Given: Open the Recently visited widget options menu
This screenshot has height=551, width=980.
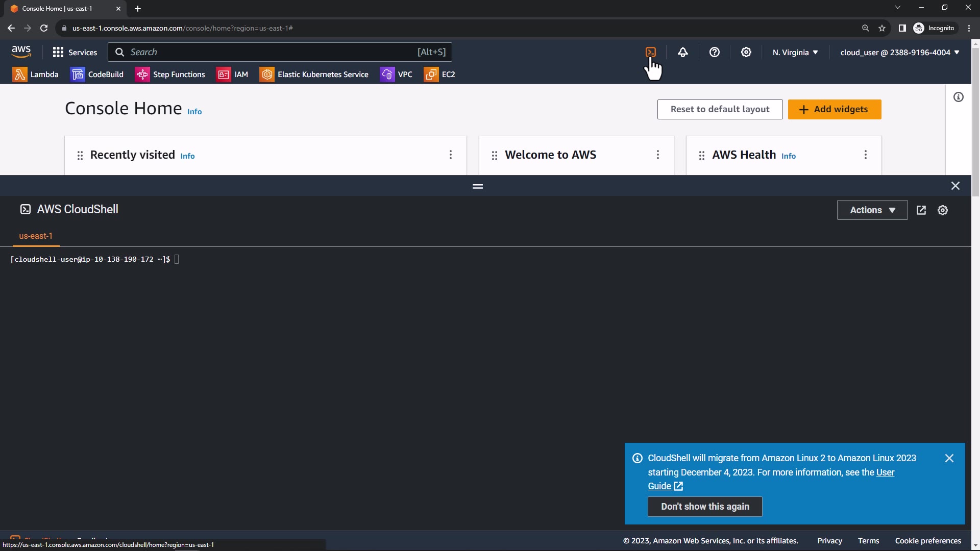Looking at the screenshot, I should click(450, 155).
